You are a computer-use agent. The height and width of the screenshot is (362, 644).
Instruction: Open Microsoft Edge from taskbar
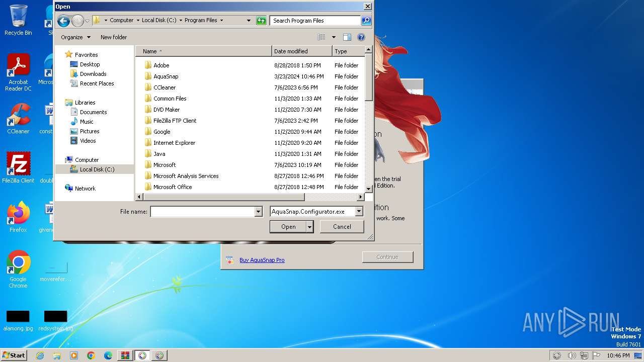(108, 355)
